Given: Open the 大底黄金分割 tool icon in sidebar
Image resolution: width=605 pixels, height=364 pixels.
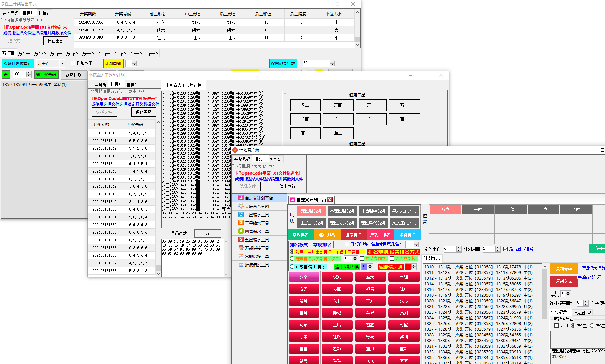Looking at the screenshot, I should coord(241,206).
